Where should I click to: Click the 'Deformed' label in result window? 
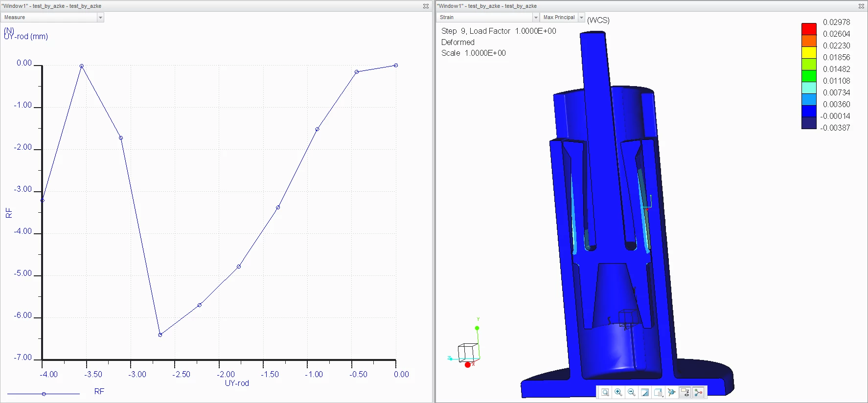point(458,42)
